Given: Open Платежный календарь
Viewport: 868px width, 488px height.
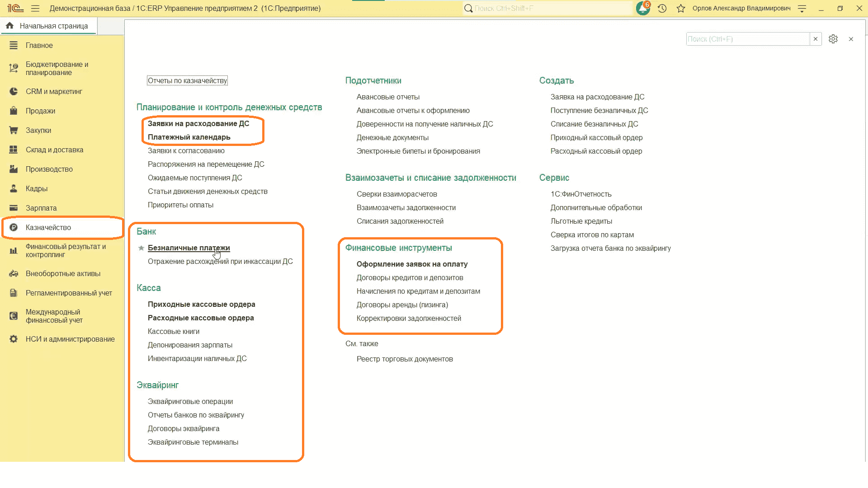Looking at the screenshot, I should pyautogui.click(x=189, y=137).
